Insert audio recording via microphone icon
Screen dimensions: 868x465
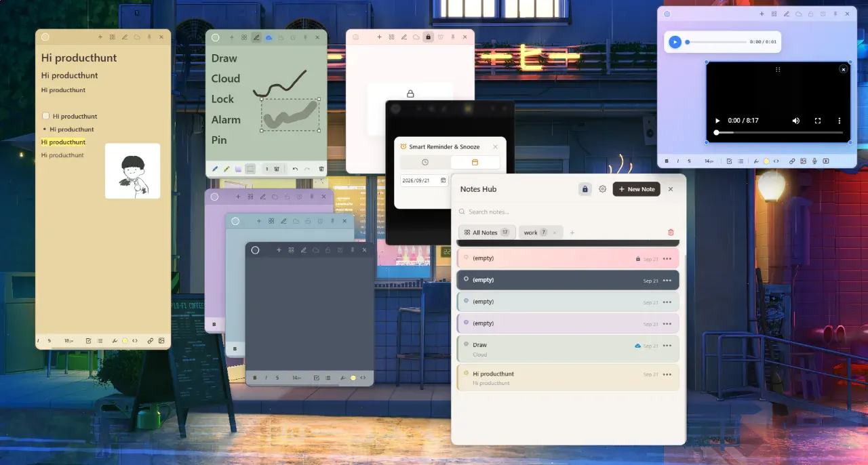(x=814, y=161)
